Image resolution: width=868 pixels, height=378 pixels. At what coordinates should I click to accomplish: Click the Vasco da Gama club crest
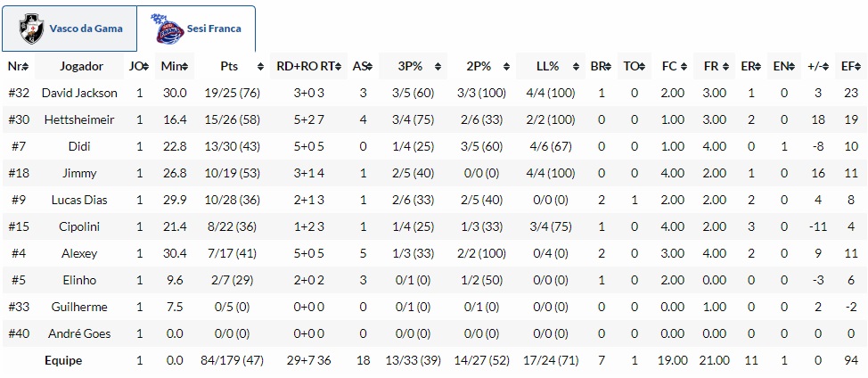coord(34,29)
